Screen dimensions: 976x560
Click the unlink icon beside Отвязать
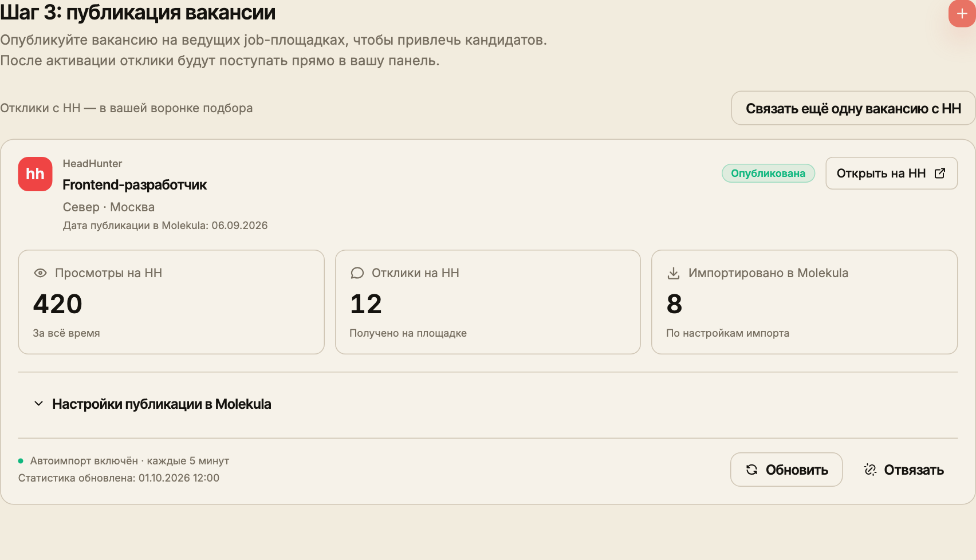870,470
